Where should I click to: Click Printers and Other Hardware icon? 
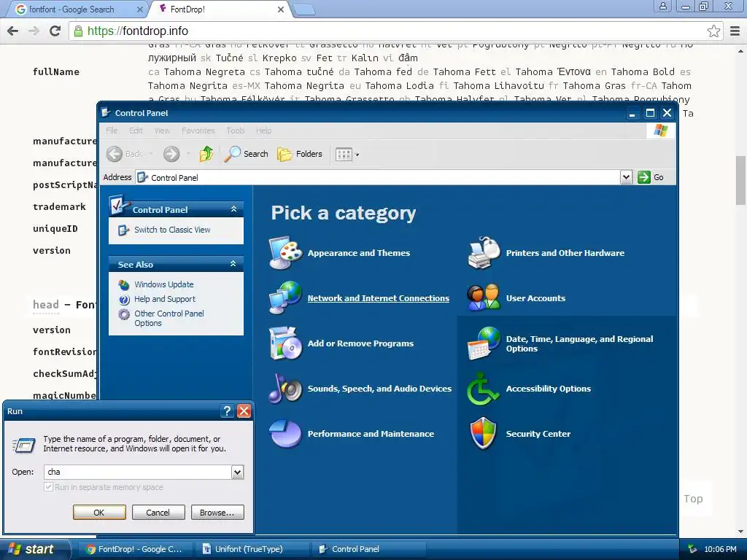(x=484, y=253)
